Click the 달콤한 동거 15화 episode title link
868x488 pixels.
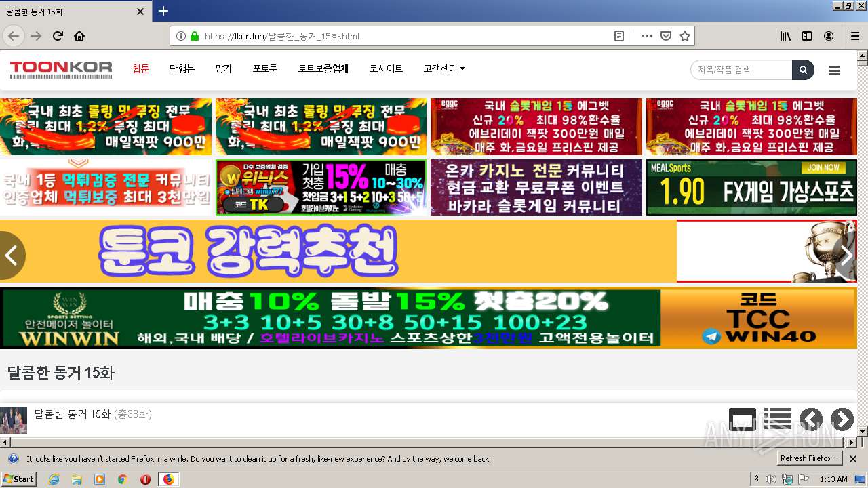click(x=72, y=413)
